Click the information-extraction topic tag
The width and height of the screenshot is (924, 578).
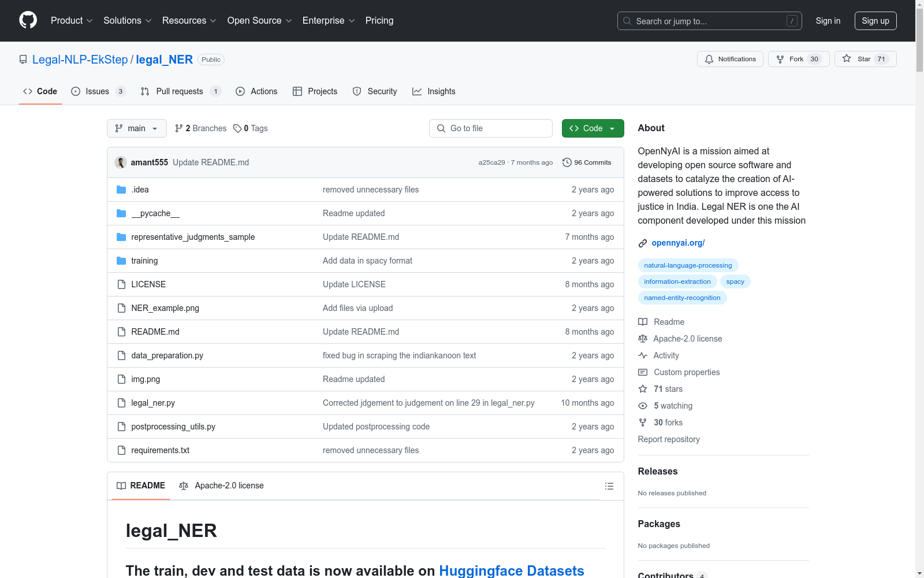click(x=677, y=281)
